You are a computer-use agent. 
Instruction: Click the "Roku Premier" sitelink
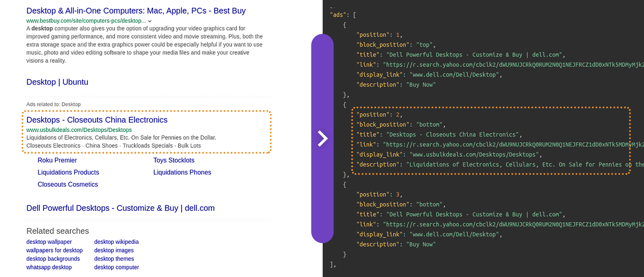coord(57,160)
